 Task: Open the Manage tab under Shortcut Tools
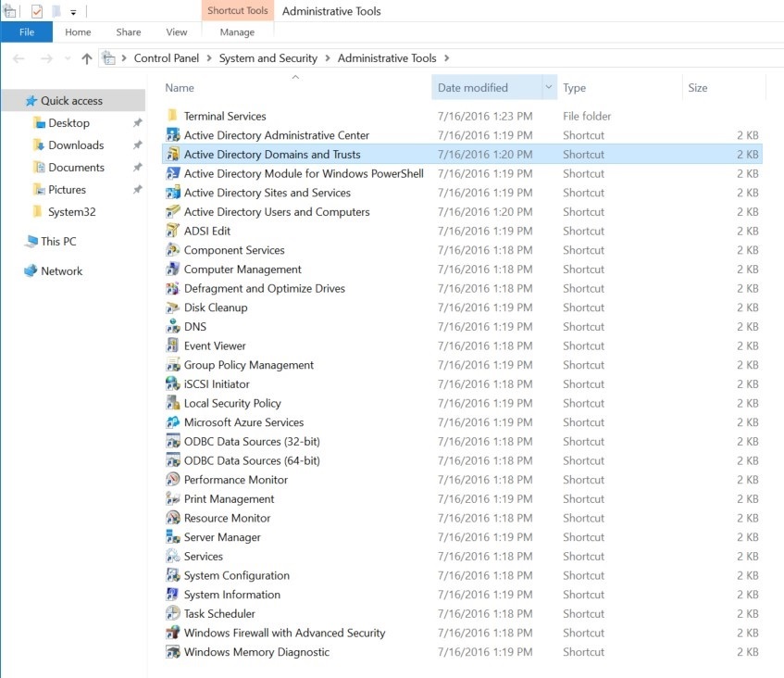click(237, 32)
